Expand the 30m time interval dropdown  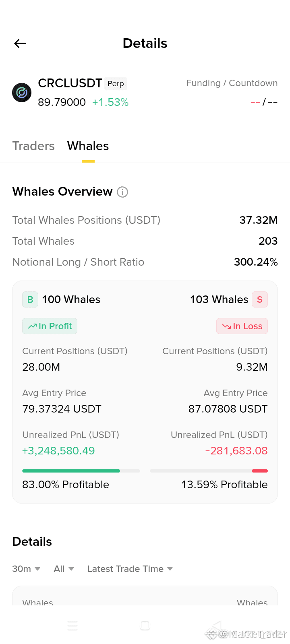point(26,569)
